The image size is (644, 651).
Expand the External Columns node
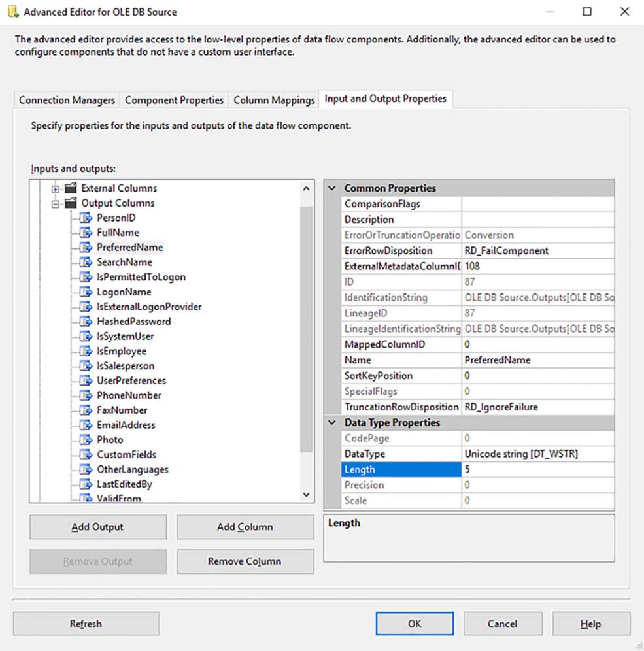(55, 188)
